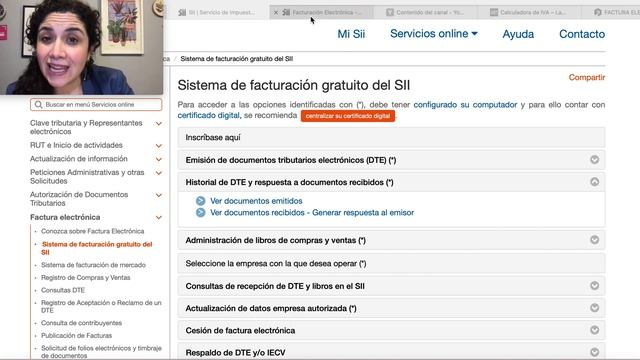This screenshot has height=360, width=640.
Task: Click the arrow icon beside Ver documentos recibidos
Action: pyautogui.click(x=200, y=213)
